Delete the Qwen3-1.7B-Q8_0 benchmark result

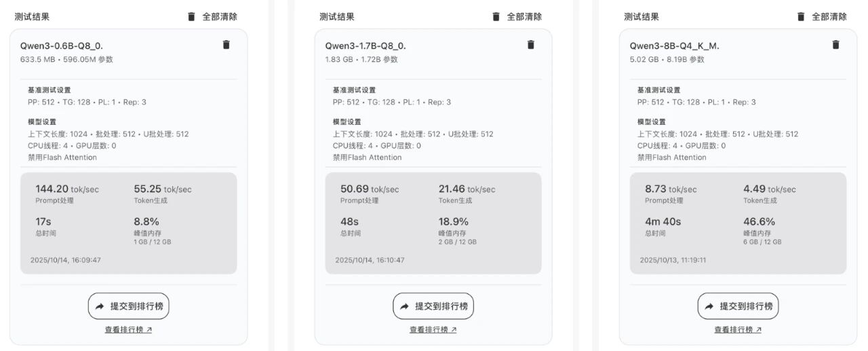click(x=531, y=45)
